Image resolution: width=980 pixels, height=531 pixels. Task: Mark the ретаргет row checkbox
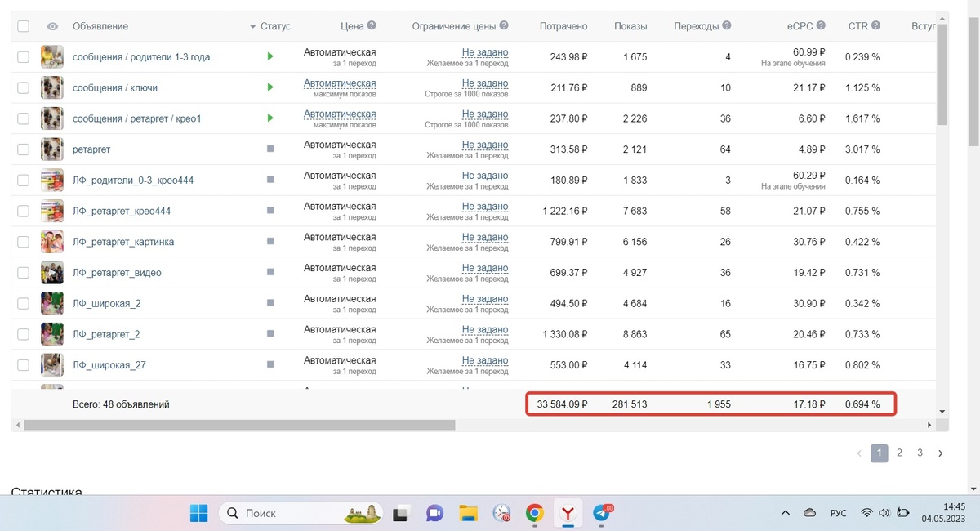23,149
